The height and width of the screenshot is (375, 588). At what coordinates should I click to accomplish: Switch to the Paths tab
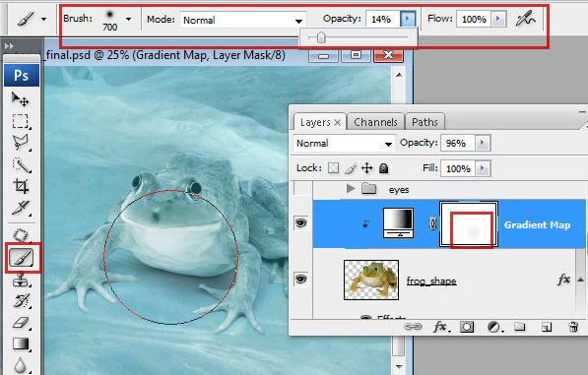[425, 122]
